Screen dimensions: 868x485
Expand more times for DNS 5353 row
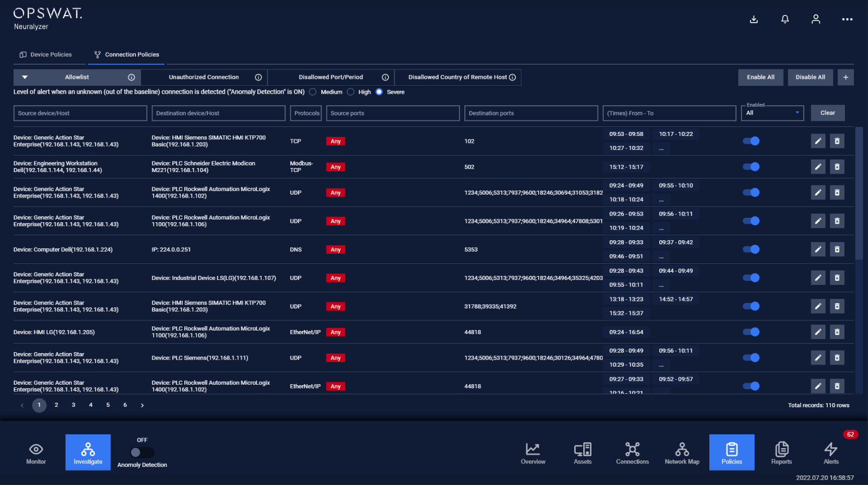point(661,257)
